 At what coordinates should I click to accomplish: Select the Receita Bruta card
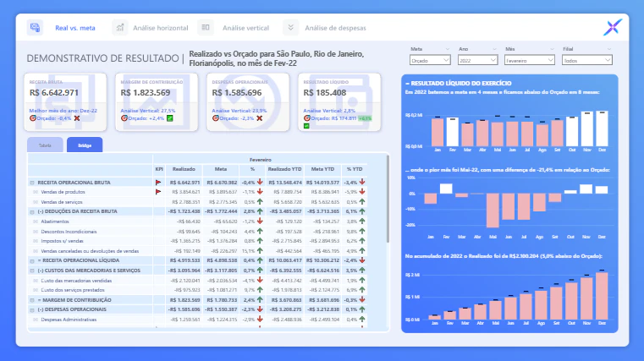pyautogui.click(x=65, y=102)
